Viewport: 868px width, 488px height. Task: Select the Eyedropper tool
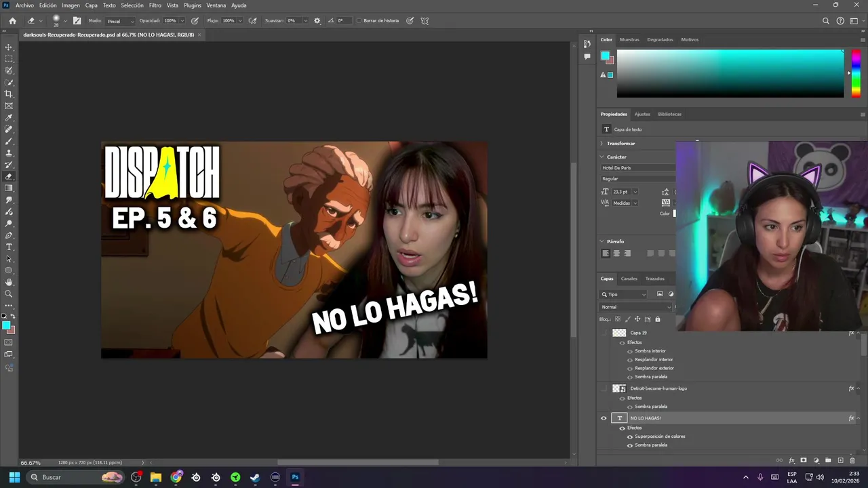(9, 117)
